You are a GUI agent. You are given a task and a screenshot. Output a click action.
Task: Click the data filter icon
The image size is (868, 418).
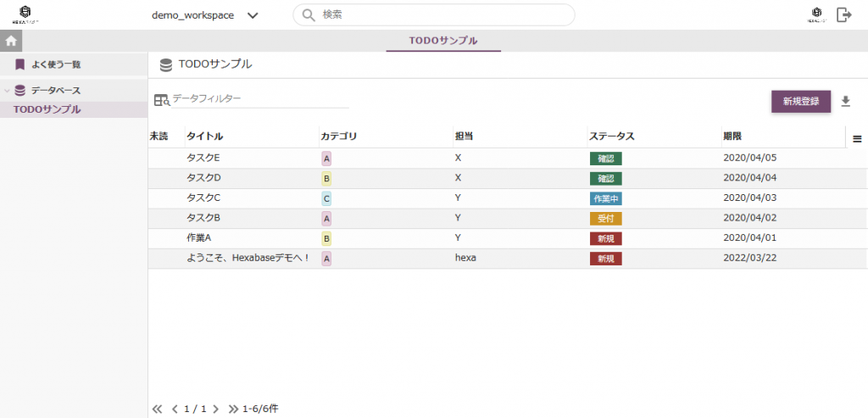point(161,100)
